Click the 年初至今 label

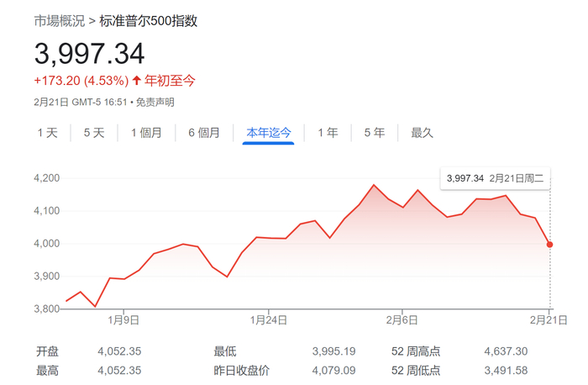coord(170,81)
